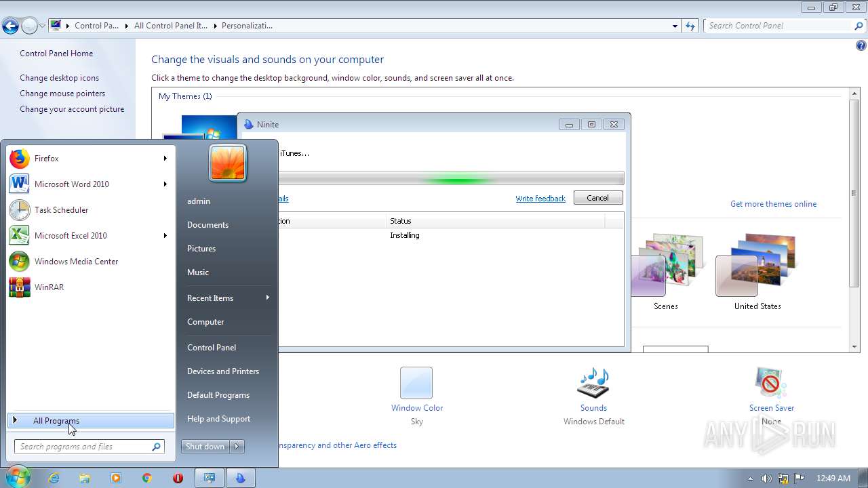The height and width of the screenshot is (488, 868).
Task: Show hidden system tray icons
Action: coord(750,479)
